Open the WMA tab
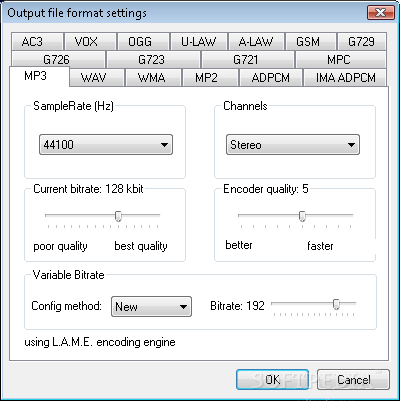The width and height of the screenshot is (400, 401). coord(153,78)
